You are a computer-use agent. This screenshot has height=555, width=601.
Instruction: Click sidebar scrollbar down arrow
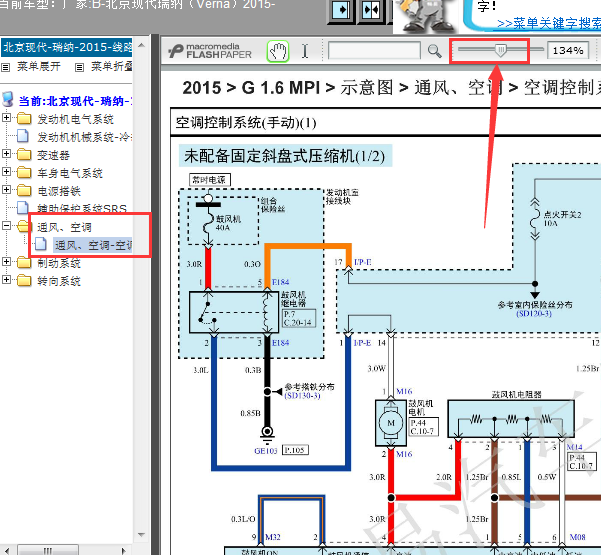coord(141,535)
